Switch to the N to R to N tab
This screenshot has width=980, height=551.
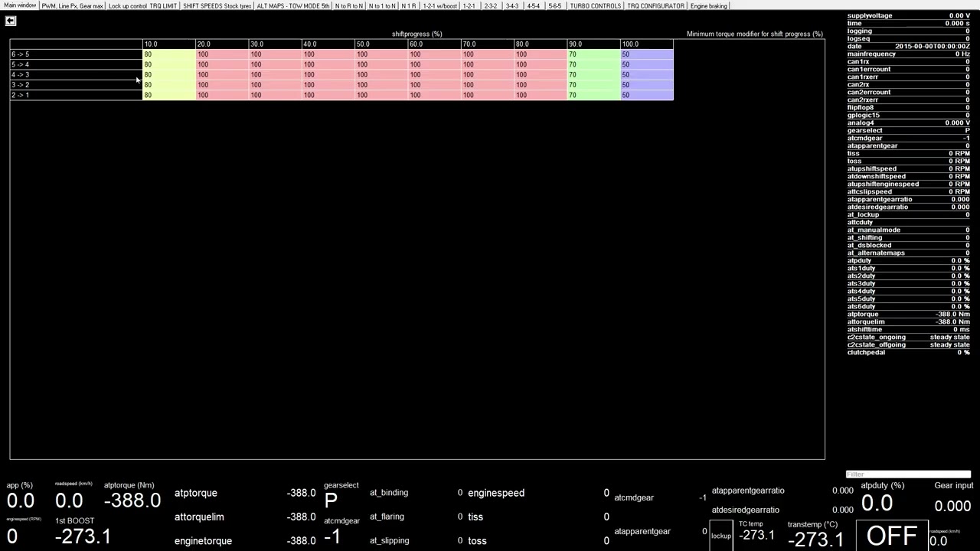click(x=349, y=6)
